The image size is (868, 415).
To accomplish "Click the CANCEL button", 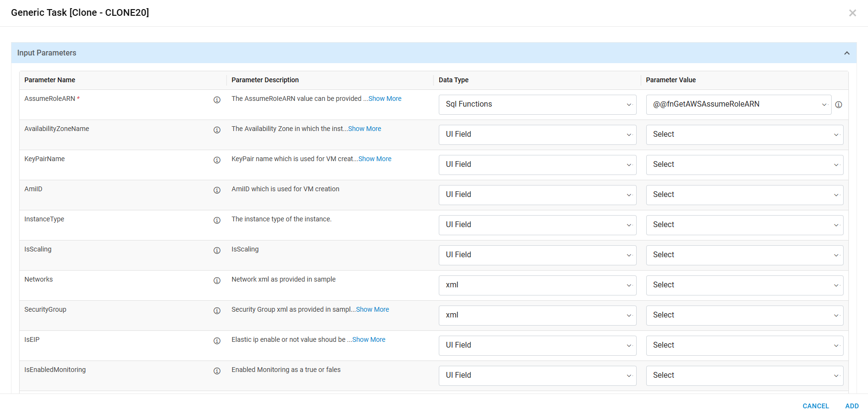I will (x=815, y=406).
